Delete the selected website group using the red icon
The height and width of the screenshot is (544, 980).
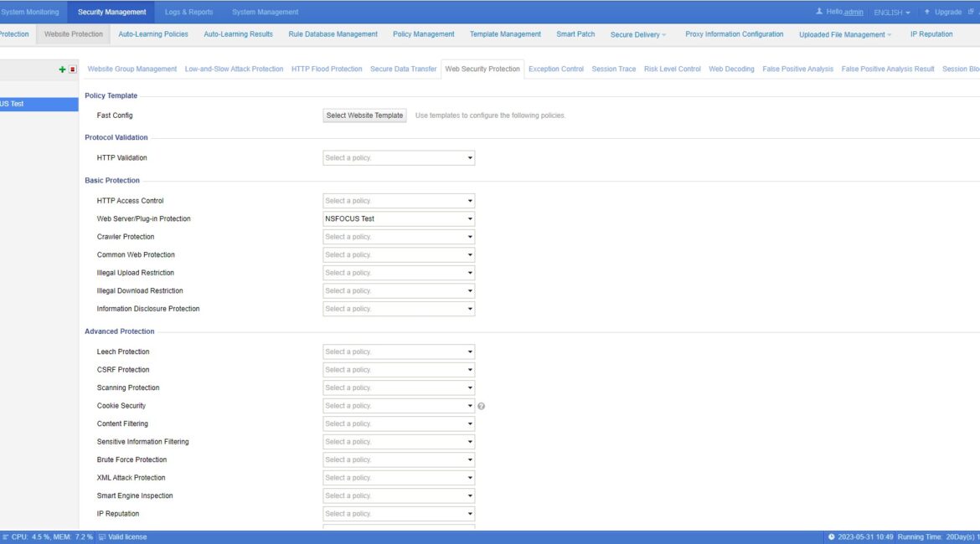(71, 69)
